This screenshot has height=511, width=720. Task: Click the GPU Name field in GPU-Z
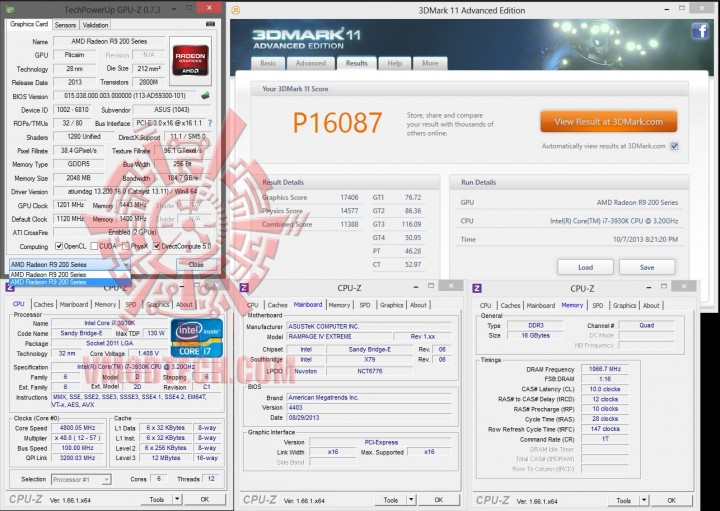coord(109,41)
